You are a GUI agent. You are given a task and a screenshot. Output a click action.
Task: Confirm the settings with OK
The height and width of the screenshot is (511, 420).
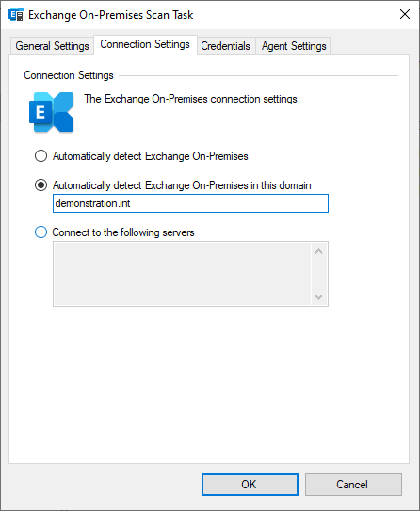(x=250, y=485)
